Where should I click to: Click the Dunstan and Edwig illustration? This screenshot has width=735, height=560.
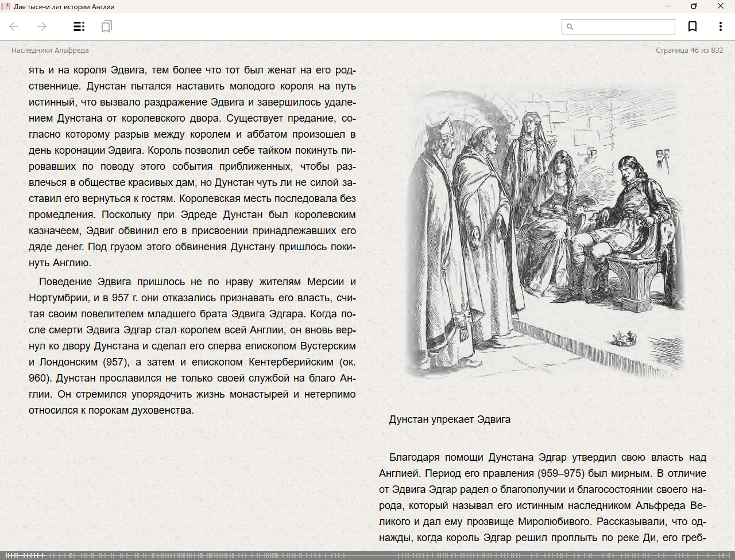[x=543, y=230]
